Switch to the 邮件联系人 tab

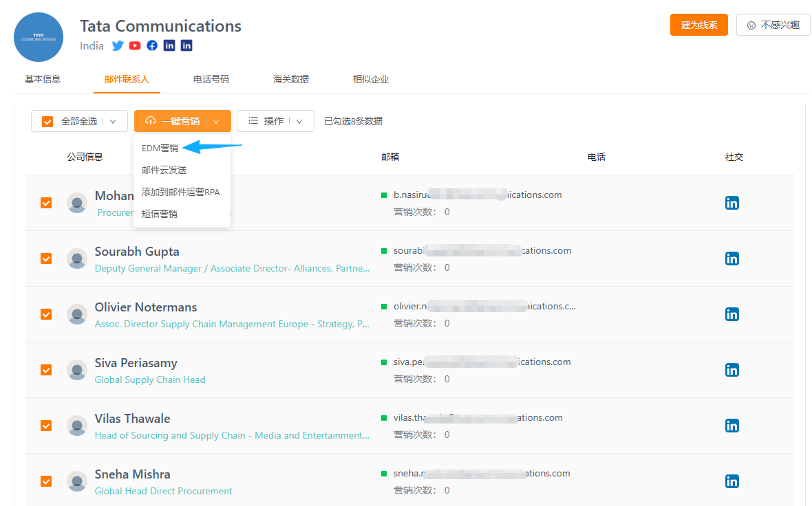[x=127, y=79]
